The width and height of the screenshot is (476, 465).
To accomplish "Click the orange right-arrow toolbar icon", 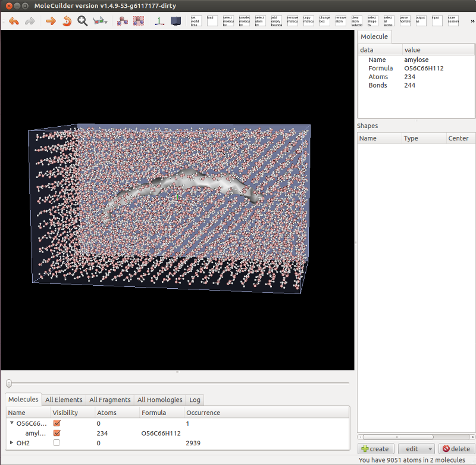I will pyautogui.click(x=51, y=21).
